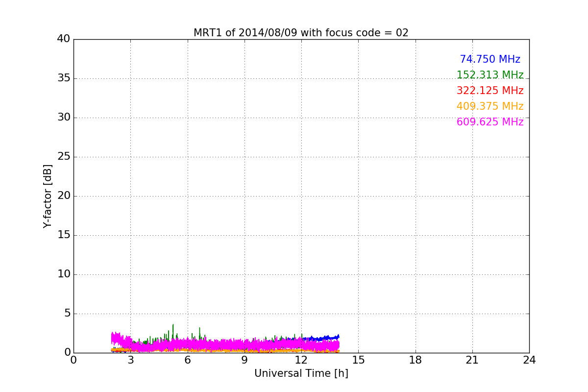The width and height of the screenshot is (588, 392).
Task: Click the blue trace end near 14 hours
Action: (338, 337)
